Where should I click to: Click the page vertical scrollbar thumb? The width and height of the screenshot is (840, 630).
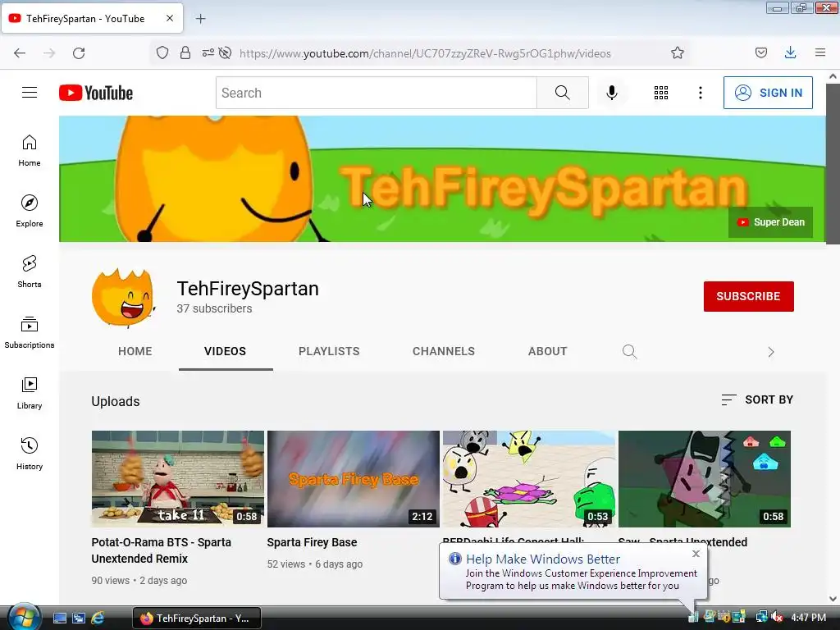point(833,163)
